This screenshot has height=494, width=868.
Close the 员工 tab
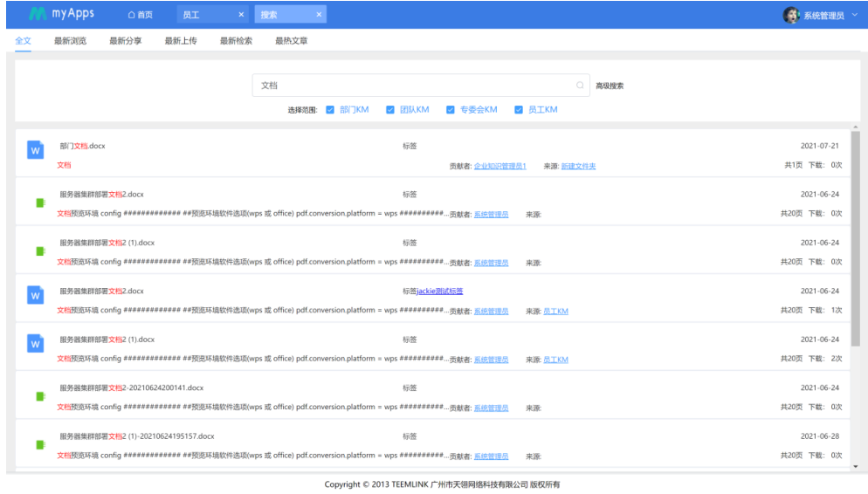point(241,15)
